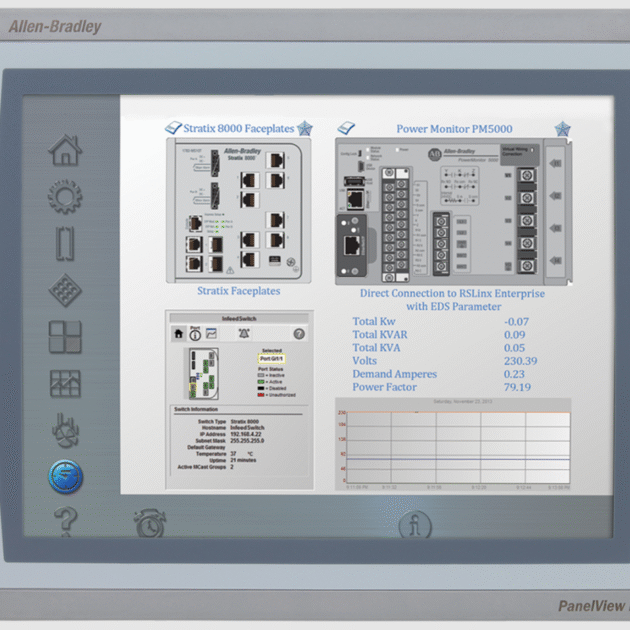Switch to Home tab in InfeedSwitch faceplate
Image resolution: width=630 pixels, height=630 pixels.
coord(179,334)
